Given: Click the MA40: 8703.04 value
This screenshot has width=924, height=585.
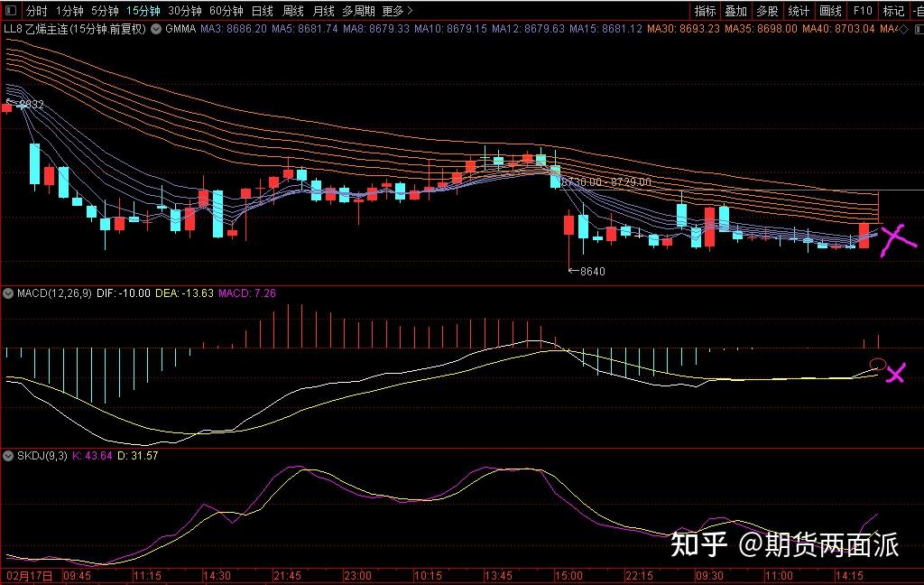Looking at the screenshot, I should (838, 28).
